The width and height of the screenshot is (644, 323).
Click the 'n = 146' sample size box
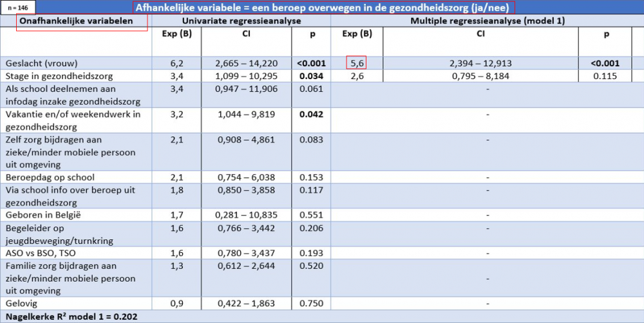17,7
